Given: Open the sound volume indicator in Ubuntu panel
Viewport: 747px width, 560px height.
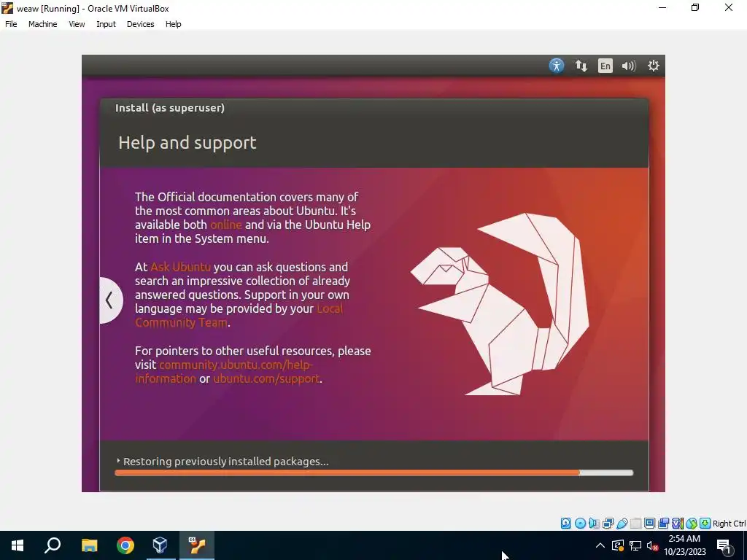Looking at the screenshot, I should point(629,66).
